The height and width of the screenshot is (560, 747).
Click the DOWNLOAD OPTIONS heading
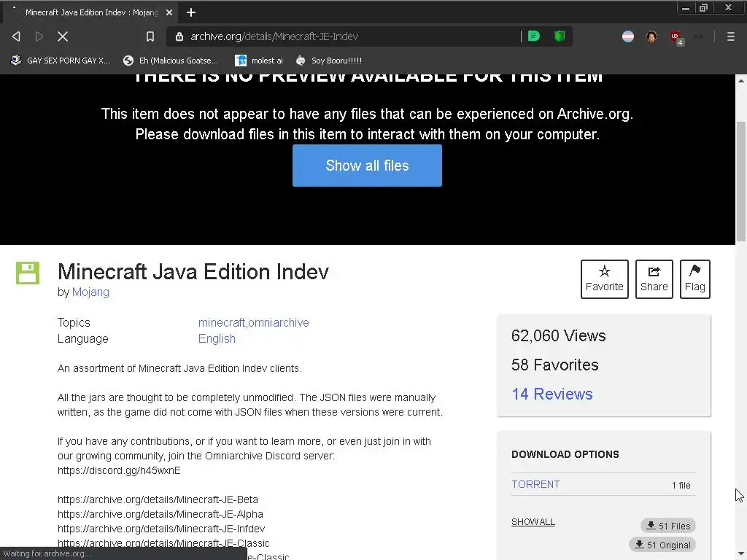[x=565, y=454]
